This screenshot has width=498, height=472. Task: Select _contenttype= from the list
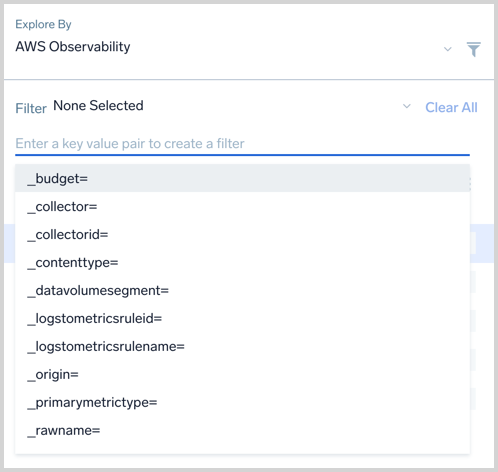[242, 263]
